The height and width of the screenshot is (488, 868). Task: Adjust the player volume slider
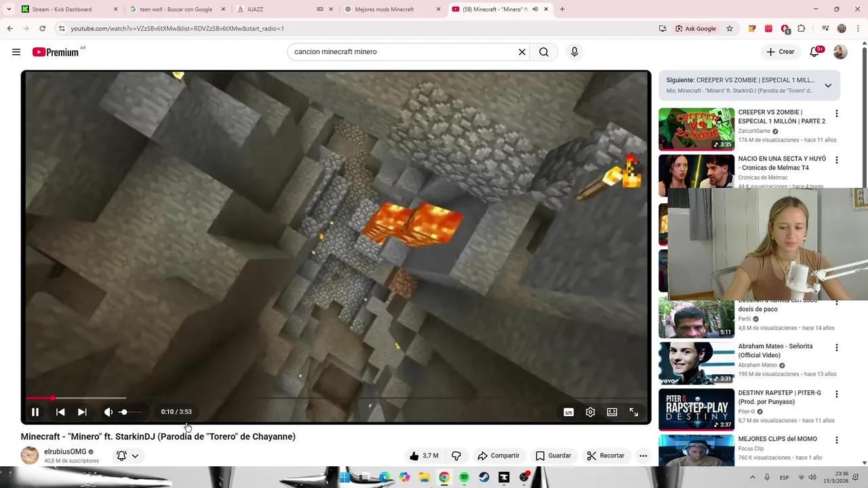130,411
